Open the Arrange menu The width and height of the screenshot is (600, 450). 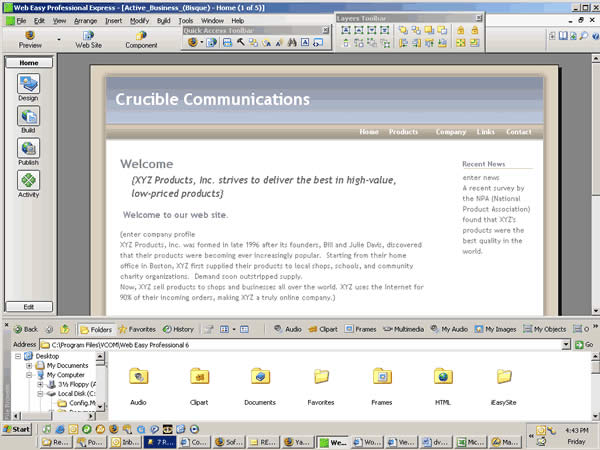tap(85, 21)
